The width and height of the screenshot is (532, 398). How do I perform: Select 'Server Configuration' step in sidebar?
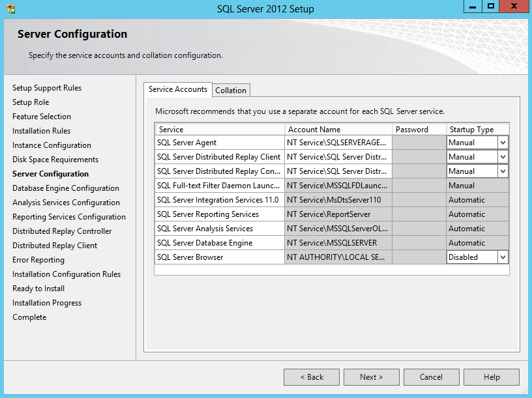51,174
